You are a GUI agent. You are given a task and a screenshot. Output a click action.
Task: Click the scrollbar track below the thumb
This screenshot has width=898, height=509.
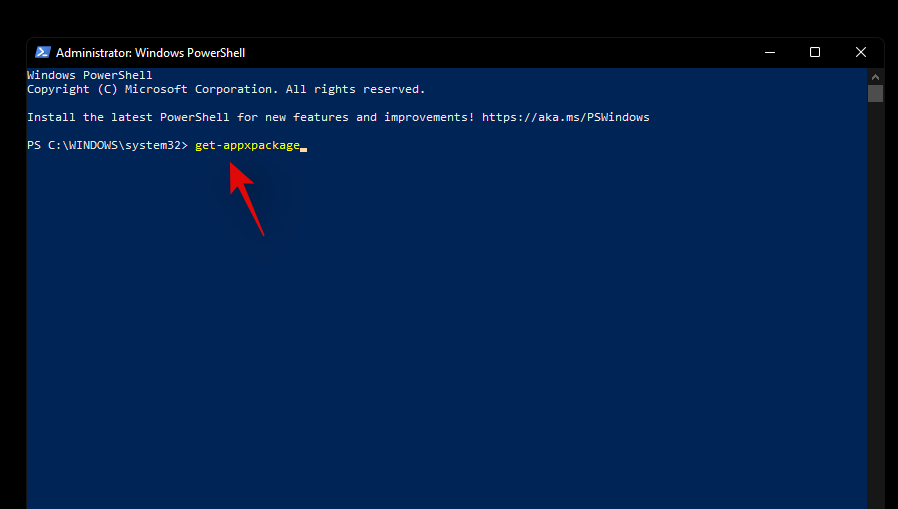point(875,300)
